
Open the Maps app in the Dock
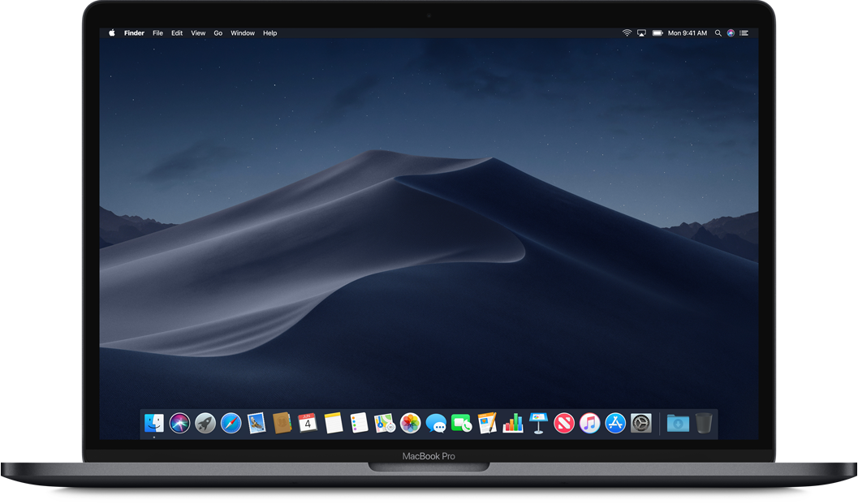coord(385,423)
